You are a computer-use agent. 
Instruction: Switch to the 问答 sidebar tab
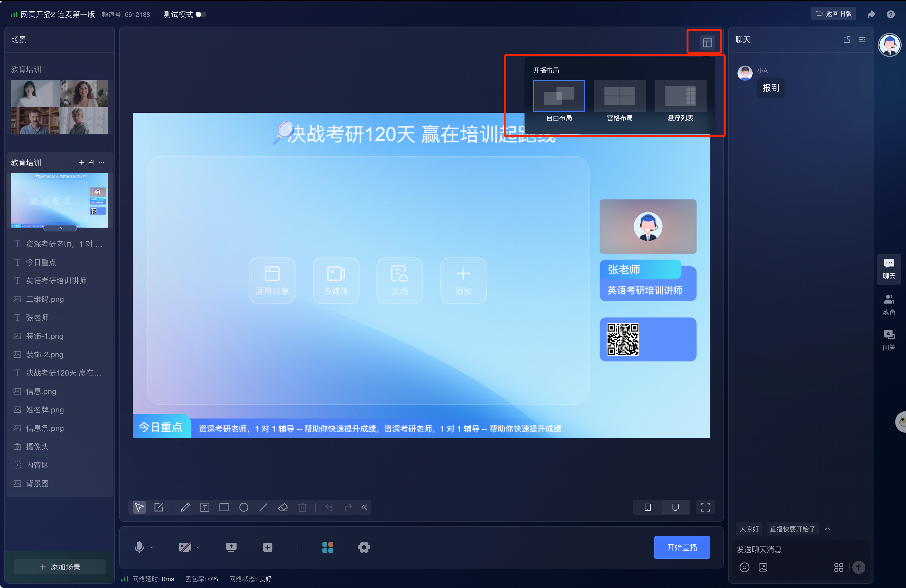(889, 340)
